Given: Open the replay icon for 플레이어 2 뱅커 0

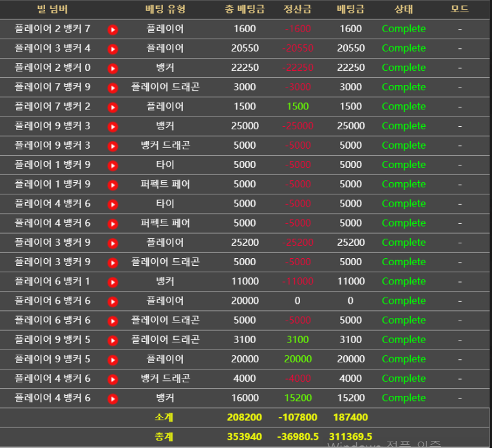Looking at the screenshot, I should 113,69.
